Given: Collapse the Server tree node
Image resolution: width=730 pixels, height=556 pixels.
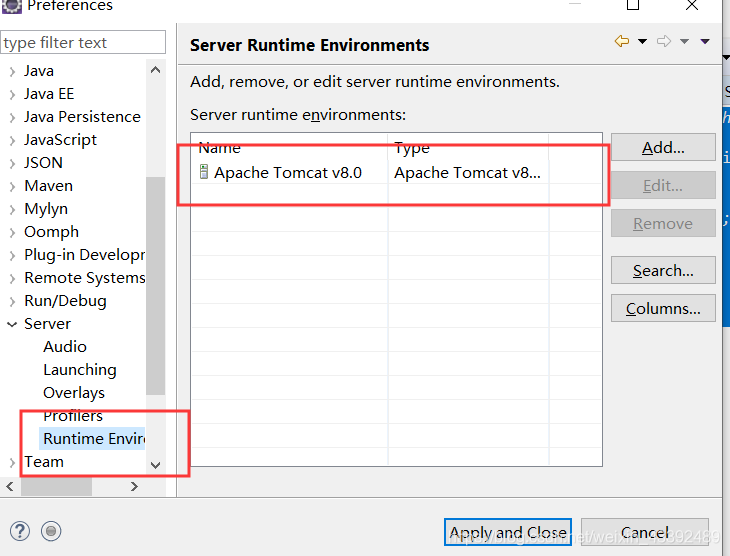Looking at the screenshot, I should point(12,325).
